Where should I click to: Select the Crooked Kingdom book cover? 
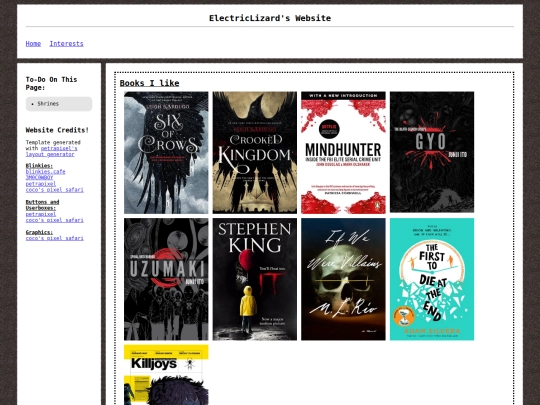(x=255, y=153)
